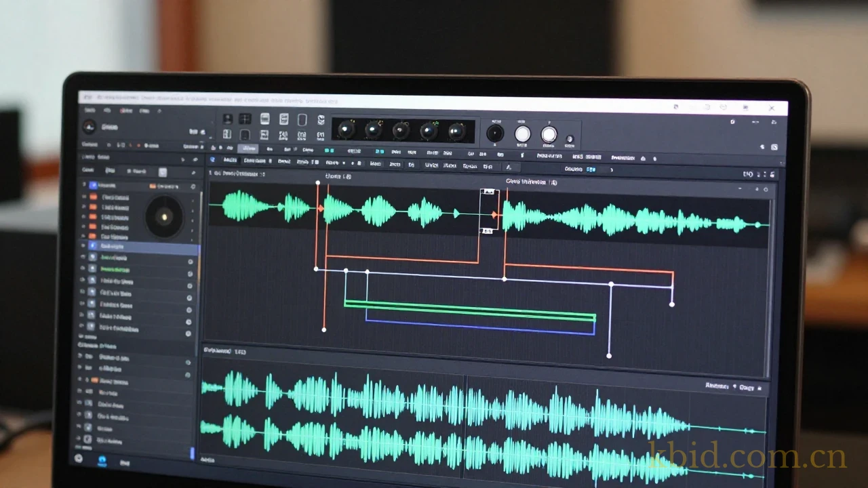
Task: Click the lowest white automation node at bottom right
Action: coord(609,356)
